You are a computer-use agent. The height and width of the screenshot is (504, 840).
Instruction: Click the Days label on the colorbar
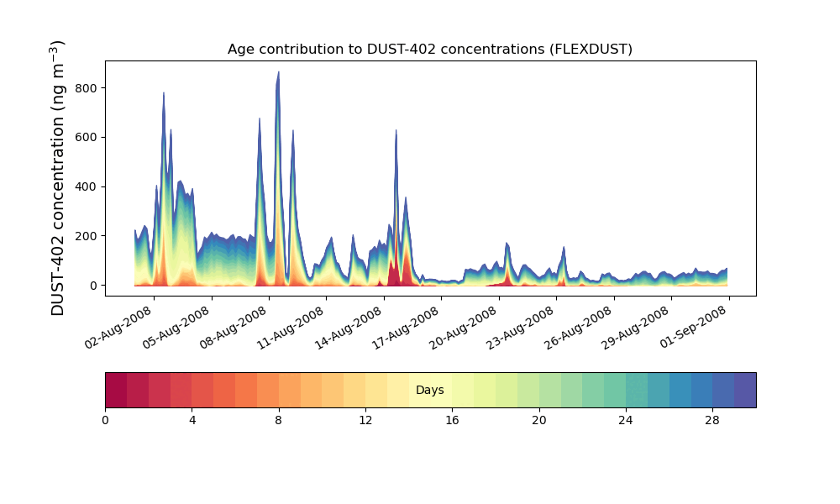pyautogui.click(x=429, y=391)
